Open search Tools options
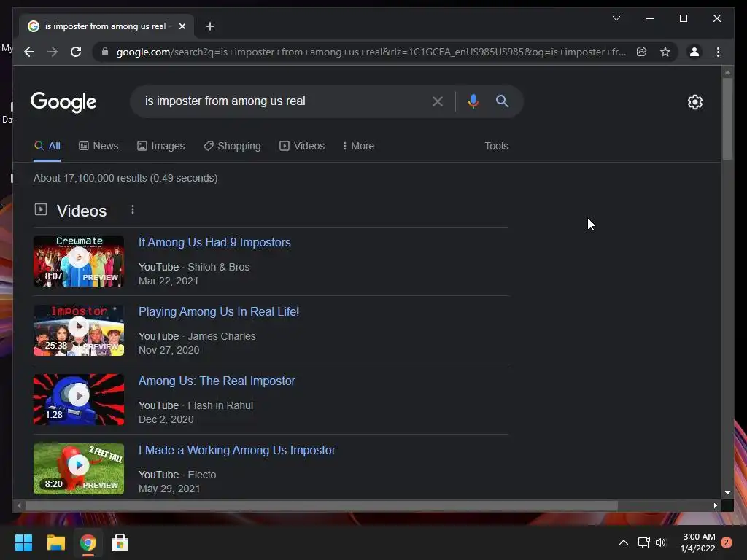Image resolution: width=747 pixels, height=560 pixels. (x=496, y=146)
